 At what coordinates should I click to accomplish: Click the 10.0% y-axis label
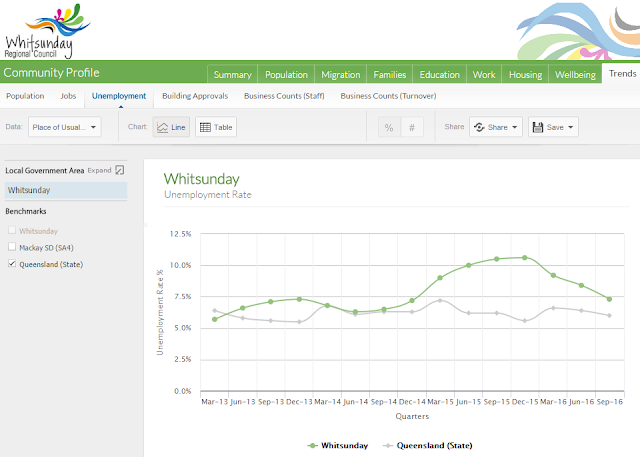tap(180, 265)
